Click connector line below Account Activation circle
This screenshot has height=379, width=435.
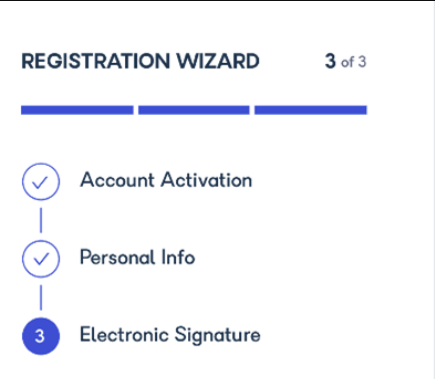point(41,220)
